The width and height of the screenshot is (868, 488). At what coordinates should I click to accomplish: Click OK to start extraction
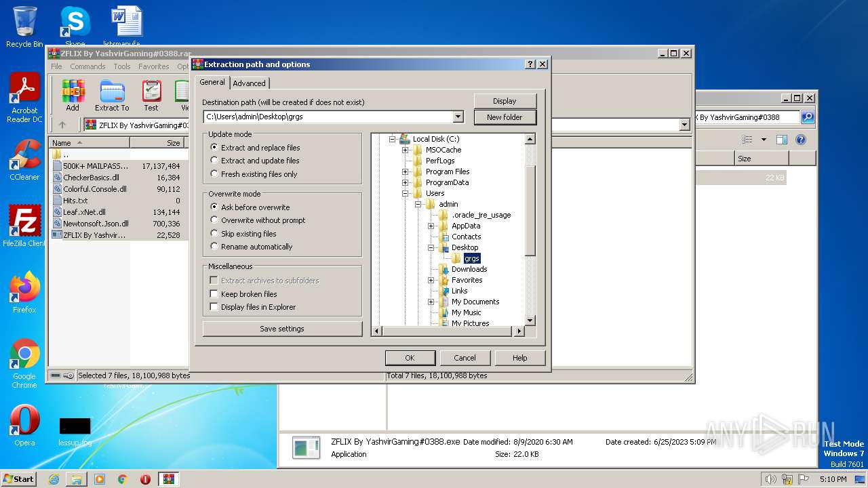[x=410, y=358]
